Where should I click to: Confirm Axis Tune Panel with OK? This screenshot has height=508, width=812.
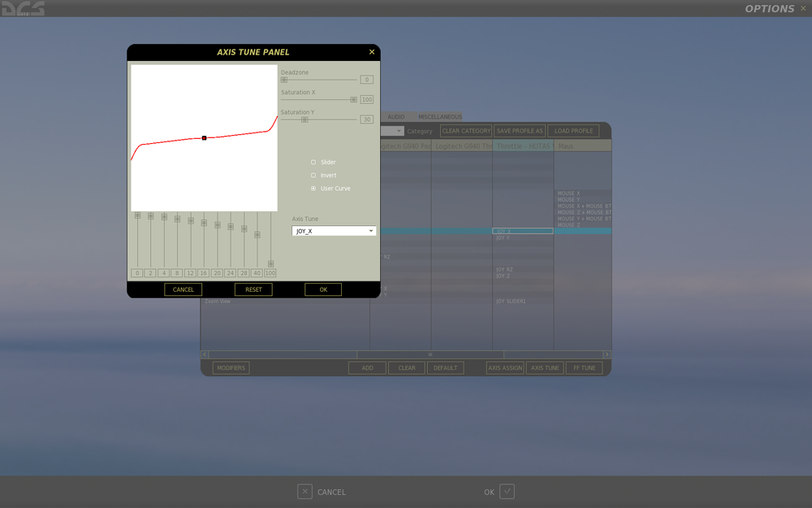pyautogui.click(x=323, y=289)
